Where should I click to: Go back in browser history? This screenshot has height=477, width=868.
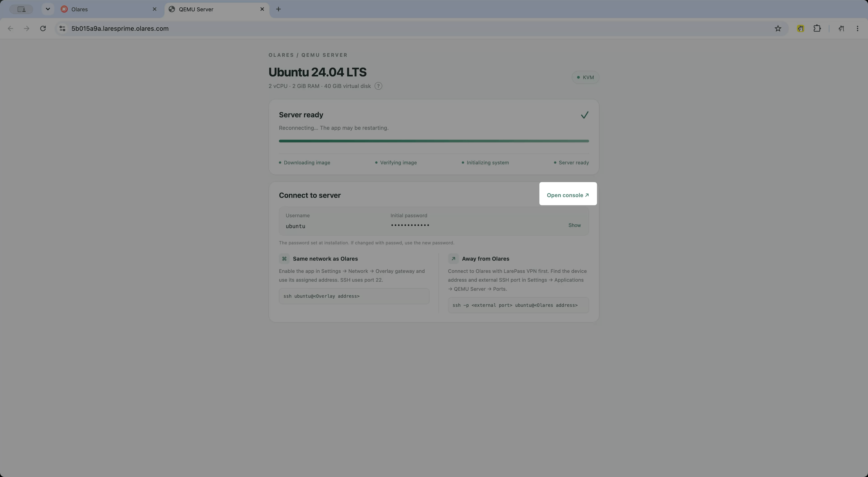10,29
